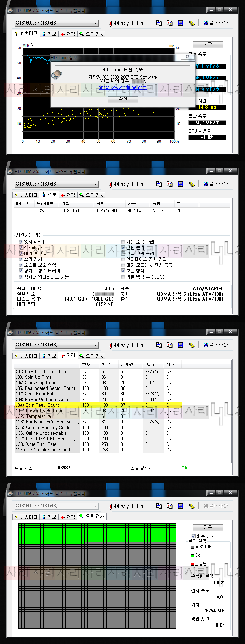Select (C7) Ultra DMA CRC Error row
Screen dimensions: 245x644
98,439
